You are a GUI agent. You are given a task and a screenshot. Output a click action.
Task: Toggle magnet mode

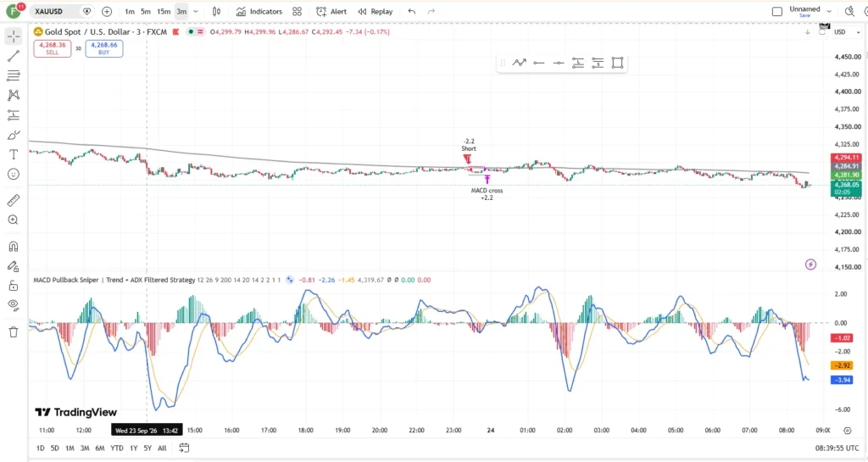click(x=14, y=246)
